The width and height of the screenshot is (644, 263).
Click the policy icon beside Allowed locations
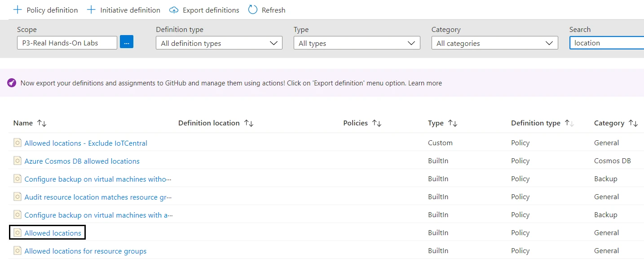[x=17, y=232]
